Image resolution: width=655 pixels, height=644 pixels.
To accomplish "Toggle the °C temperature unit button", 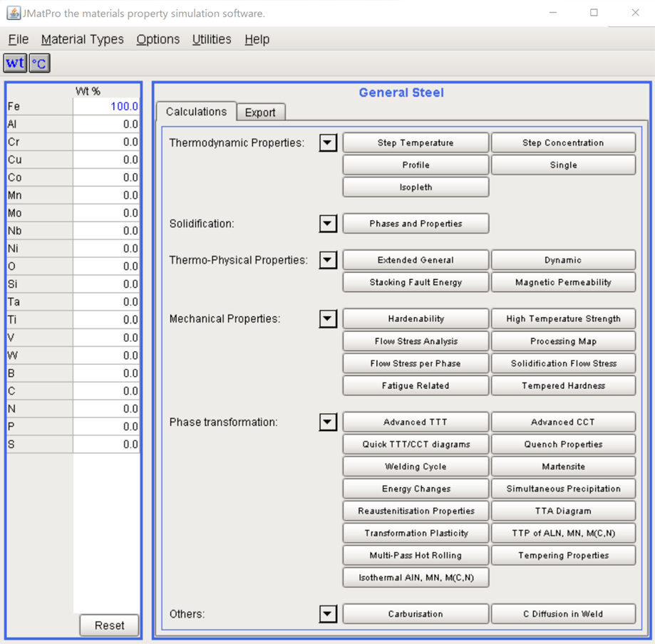I will click(x=40, y=63).
